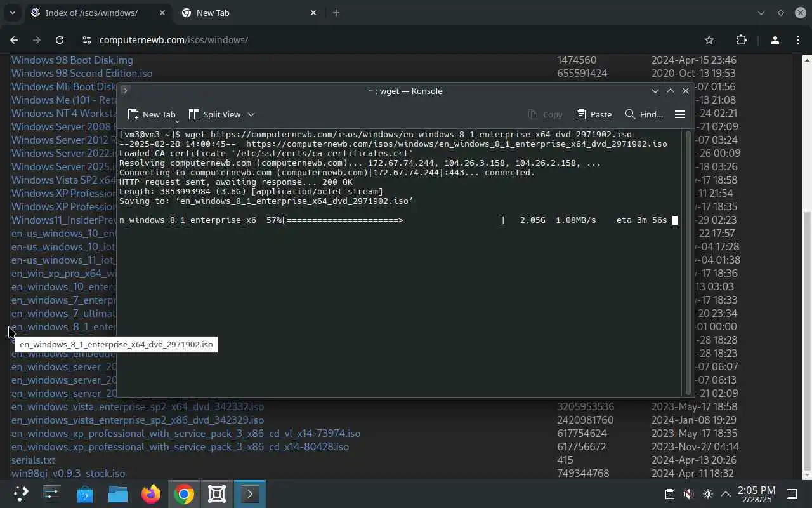Open Konsole hamburger menu

click(679, 114)
